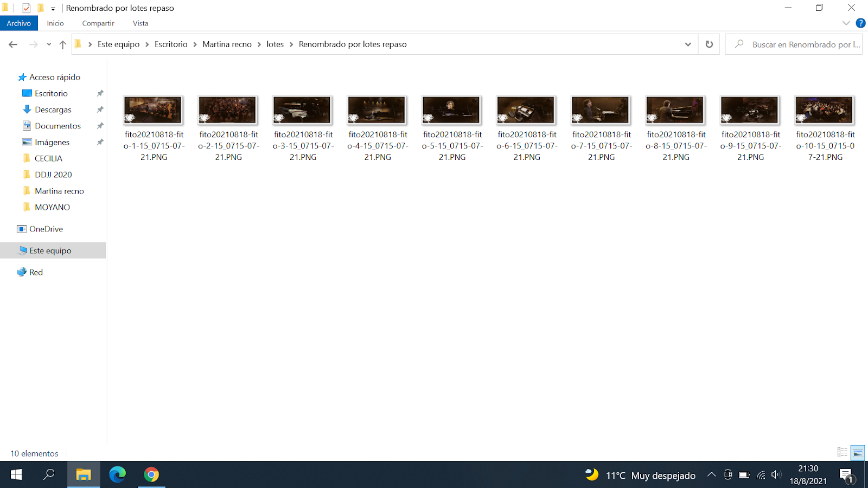Refresh the current folder view
Screen dimensions: 868x488
click(709, 44)
